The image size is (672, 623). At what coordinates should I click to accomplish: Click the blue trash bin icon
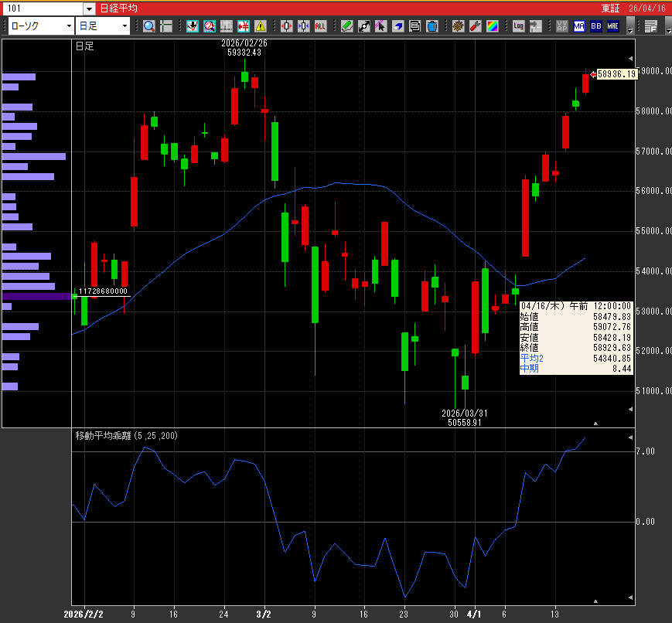click(432, 26)
